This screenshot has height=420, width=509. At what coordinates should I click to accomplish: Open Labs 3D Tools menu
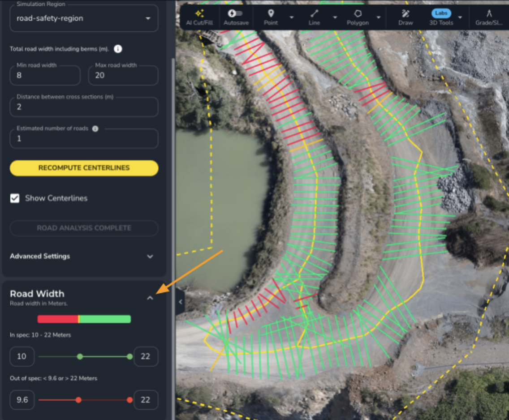click(x=441, y=17)
